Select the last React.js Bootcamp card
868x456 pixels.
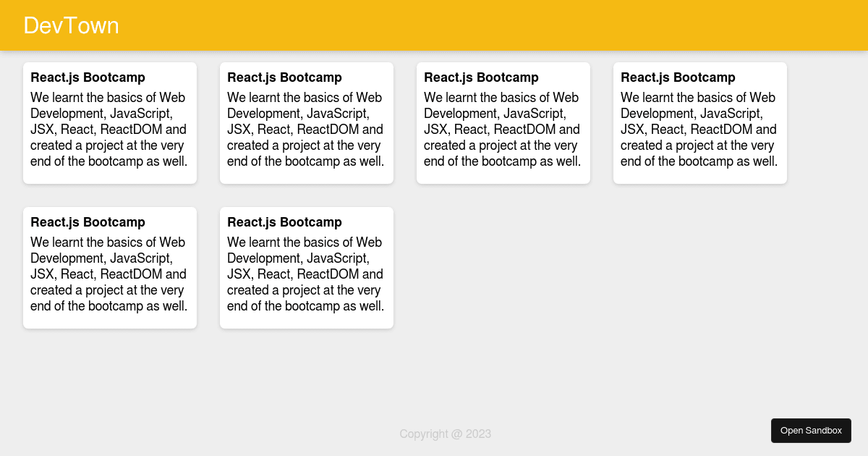click(307, 267)
